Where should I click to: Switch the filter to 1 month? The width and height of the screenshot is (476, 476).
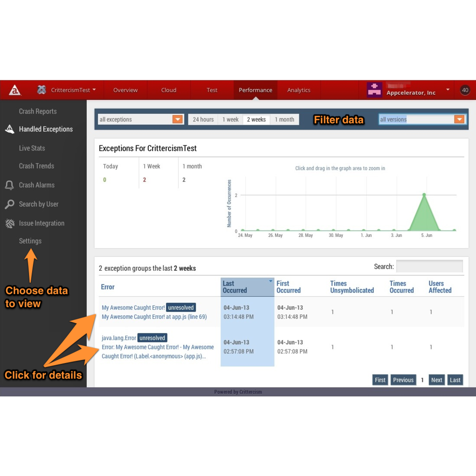pyautogui.click(x=284, y=119)
